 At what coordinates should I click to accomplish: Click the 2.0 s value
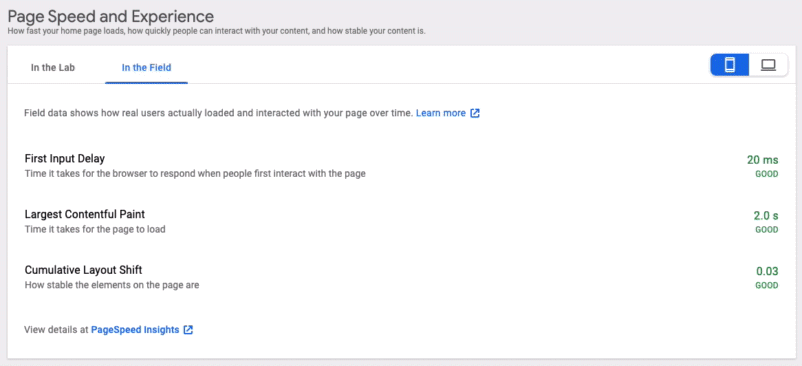pyautogui.click(x=765, y=216)
